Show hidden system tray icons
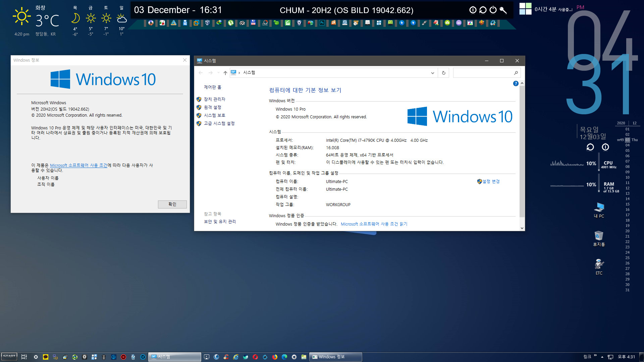The image size is (644, 362). tap(602, 357)
